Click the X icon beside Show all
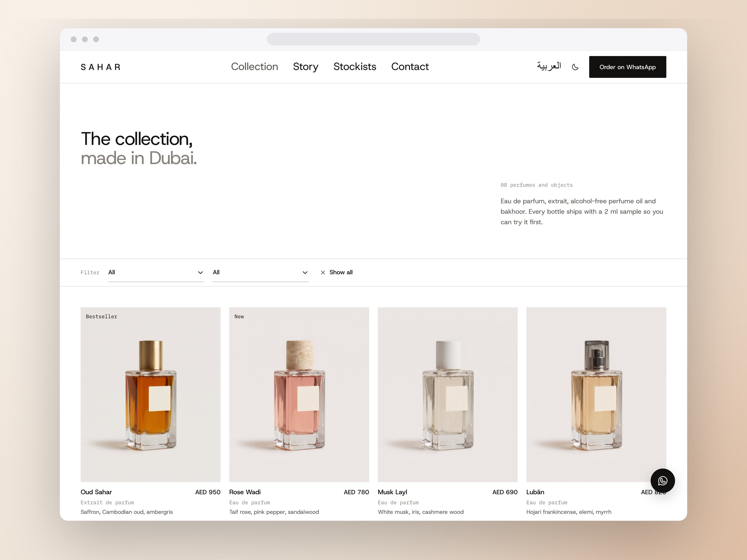 tap(323, 272)
